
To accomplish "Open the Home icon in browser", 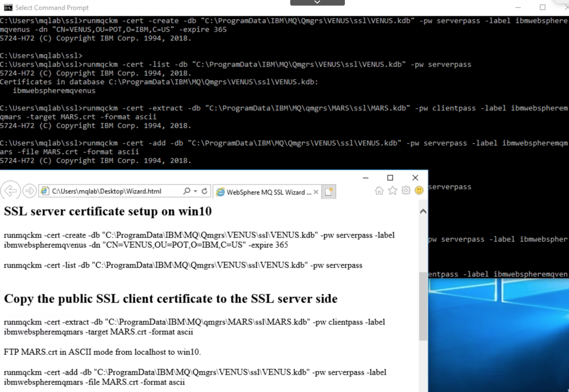I will (x=379, y=191).
